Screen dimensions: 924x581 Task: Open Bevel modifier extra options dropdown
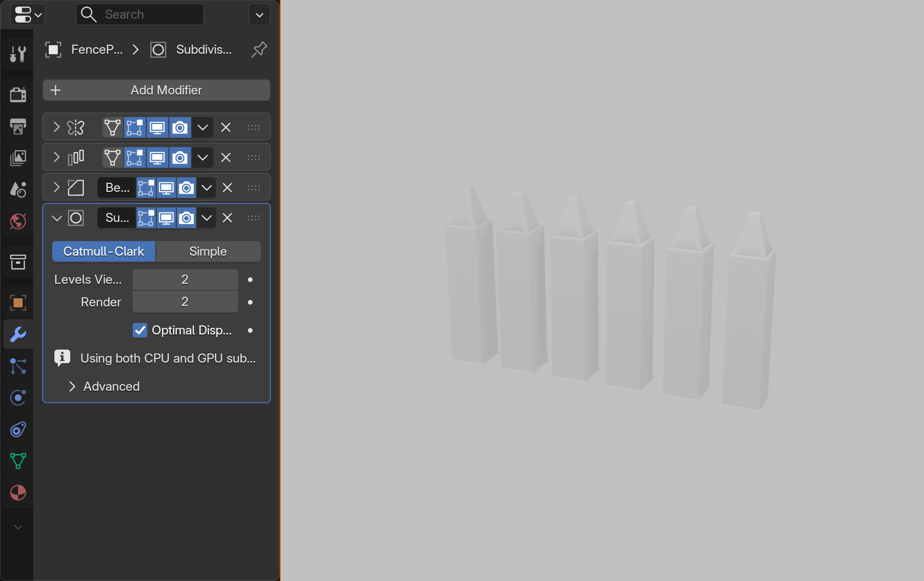pyautogui.click(x=207, y=187)
